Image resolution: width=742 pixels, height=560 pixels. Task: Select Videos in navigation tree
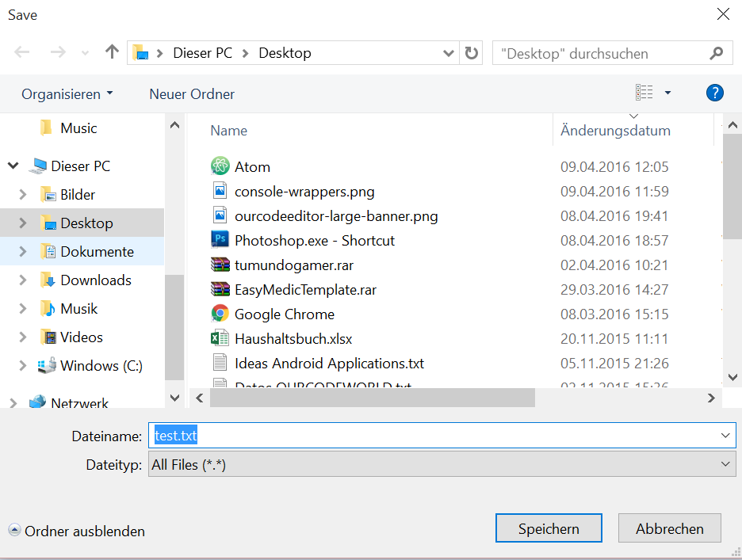tap(82, 337)
